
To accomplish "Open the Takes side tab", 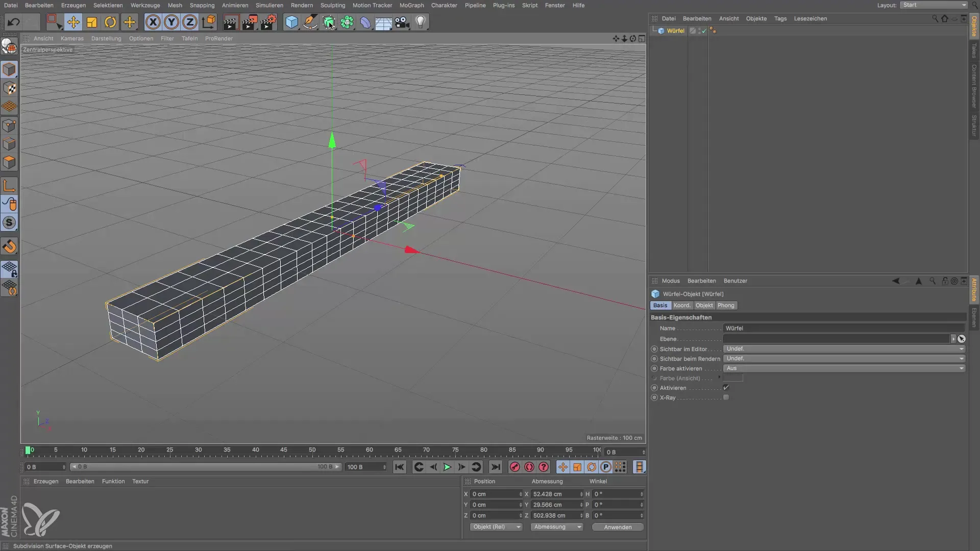I will click(x=974, y=50).
